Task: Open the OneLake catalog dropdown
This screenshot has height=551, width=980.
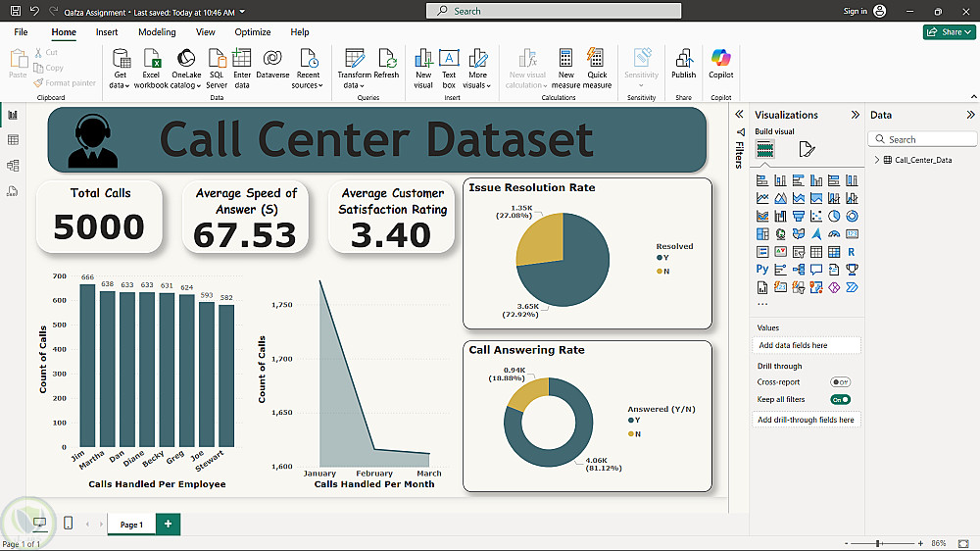Action: [x=186, y=69]
